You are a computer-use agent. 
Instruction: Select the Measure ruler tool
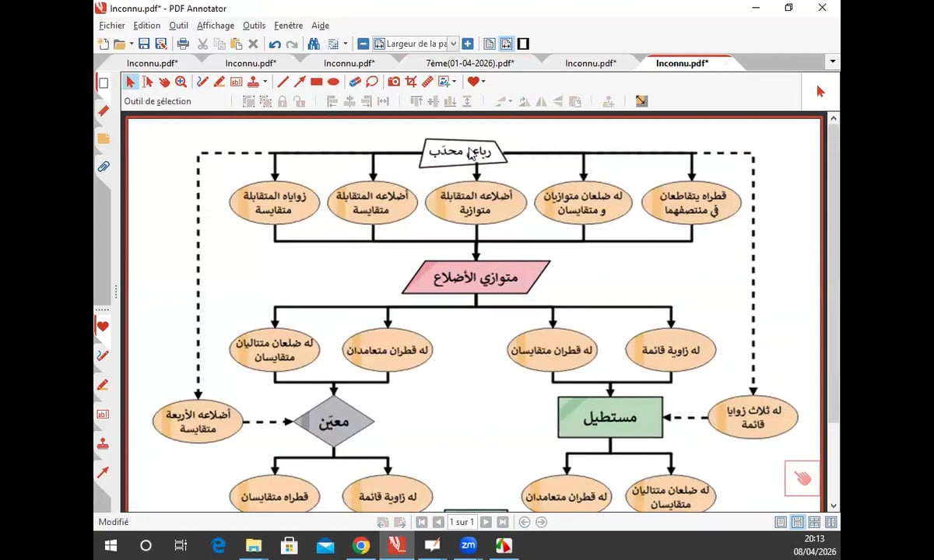pos(427,82)
